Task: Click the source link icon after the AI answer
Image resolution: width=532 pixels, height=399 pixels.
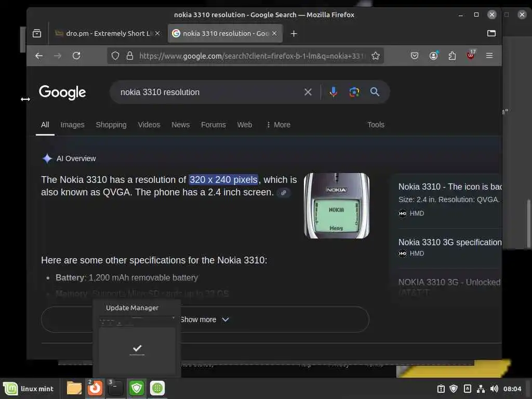Action: tap(284, 193)
